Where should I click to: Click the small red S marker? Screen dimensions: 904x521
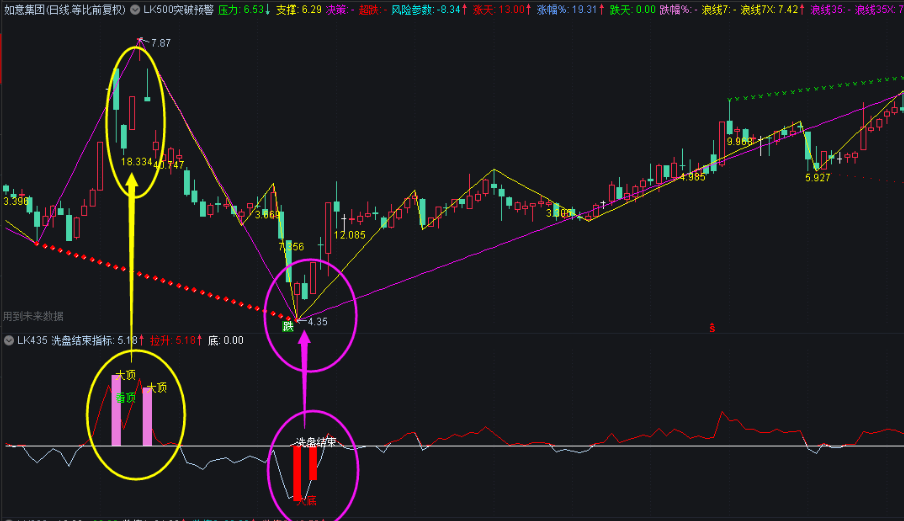coord(712,328)
